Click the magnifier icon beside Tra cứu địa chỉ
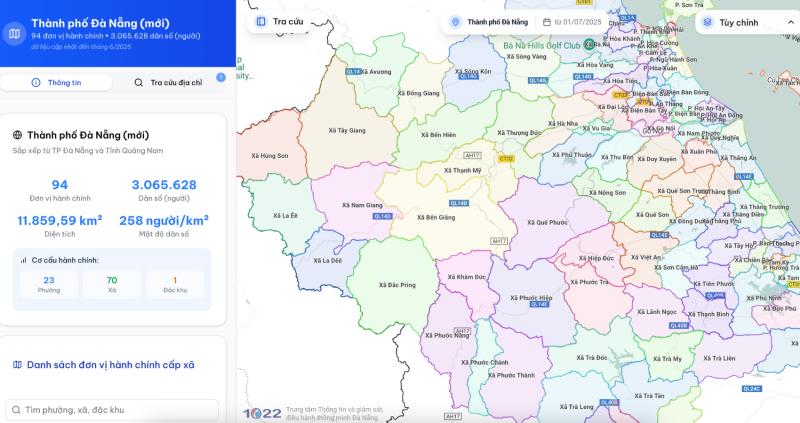 [x=138, y=82]
